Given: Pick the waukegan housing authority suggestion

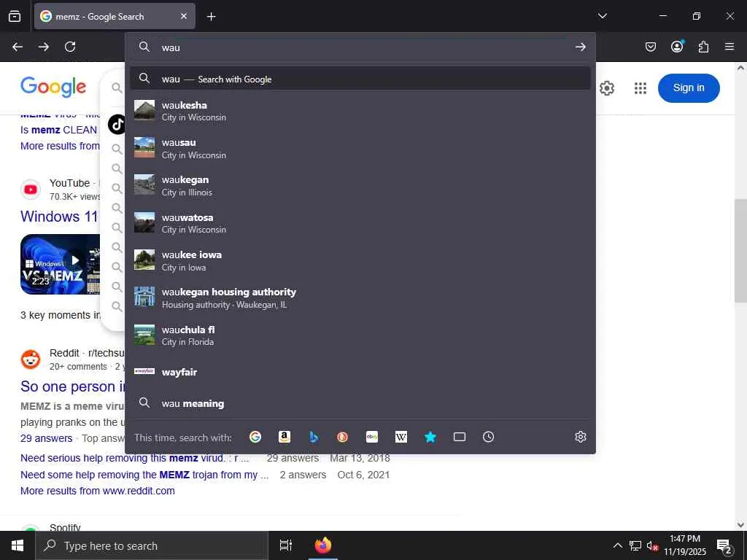Looking at the screenshot, I should click(x=360, y=297).
